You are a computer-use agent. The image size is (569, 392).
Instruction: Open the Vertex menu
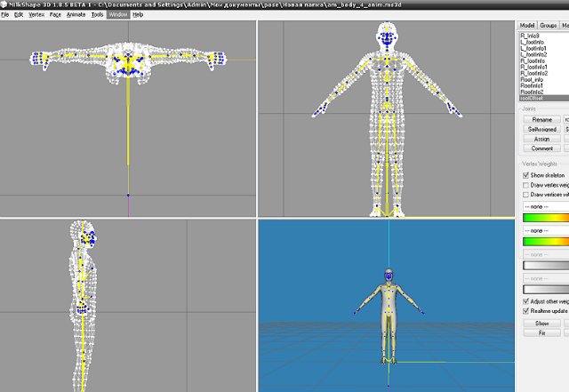(x=36, y=15)
